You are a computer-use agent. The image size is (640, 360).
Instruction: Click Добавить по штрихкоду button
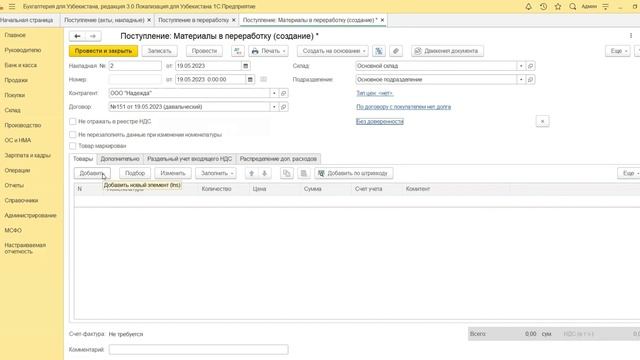tap(354, 173)
